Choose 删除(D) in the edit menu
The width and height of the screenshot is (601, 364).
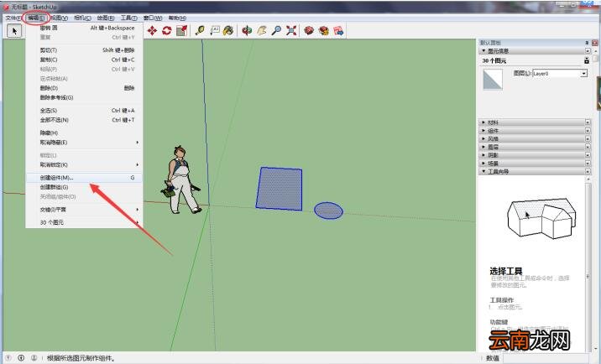pyautogui.click(x=84, y=88)
